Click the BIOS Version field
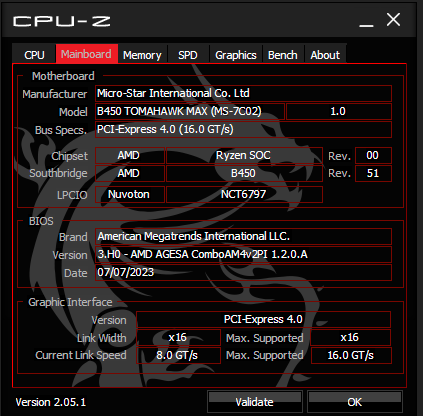The image size is (423, 416). pos(243,254)
